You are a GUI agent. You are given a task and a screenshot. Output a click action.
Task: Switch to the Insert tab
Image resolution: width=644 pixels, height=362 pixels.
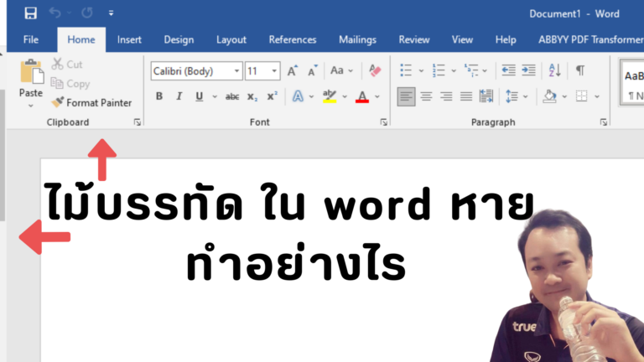(129, 39)
